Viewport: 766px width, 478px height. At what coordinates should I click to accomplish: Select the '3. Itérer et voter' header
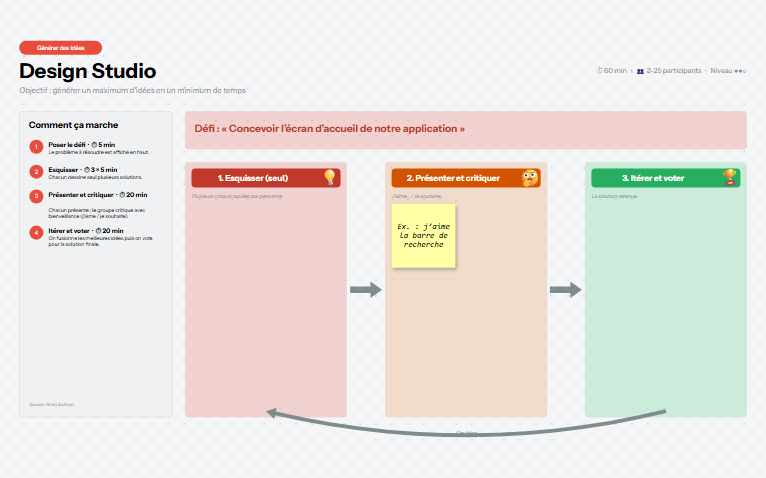pos(665,178)
